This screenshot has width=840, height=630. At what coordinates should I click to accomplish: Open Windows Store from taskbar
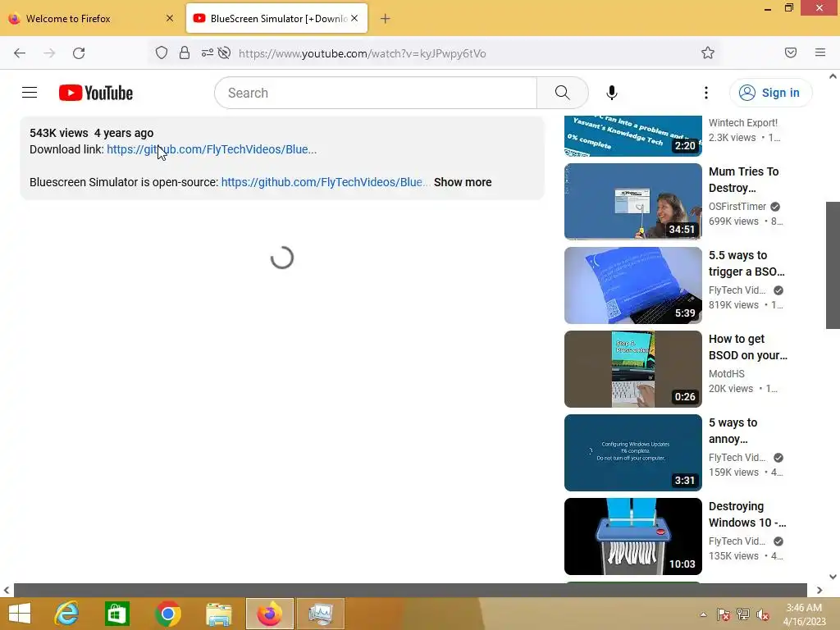(x=116, y=614)
